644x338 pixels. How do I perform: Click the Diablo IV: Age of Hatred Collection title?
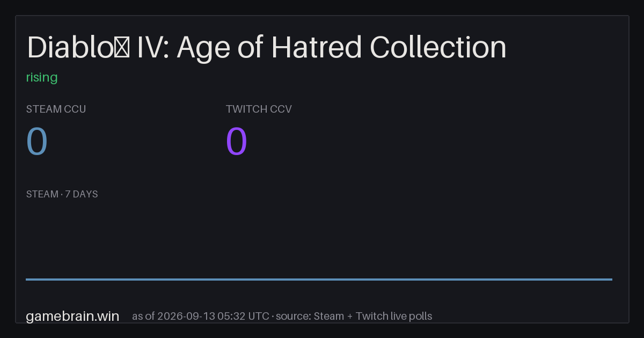point(267,48)
